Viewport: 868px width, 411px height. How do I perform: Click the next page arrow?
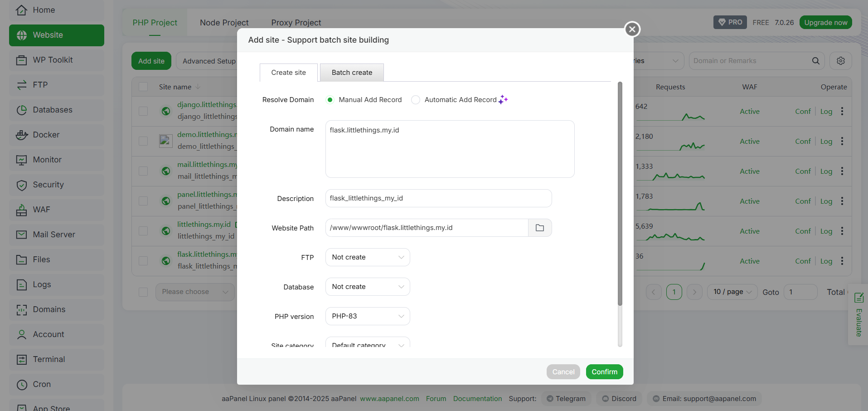click(694, 292)
